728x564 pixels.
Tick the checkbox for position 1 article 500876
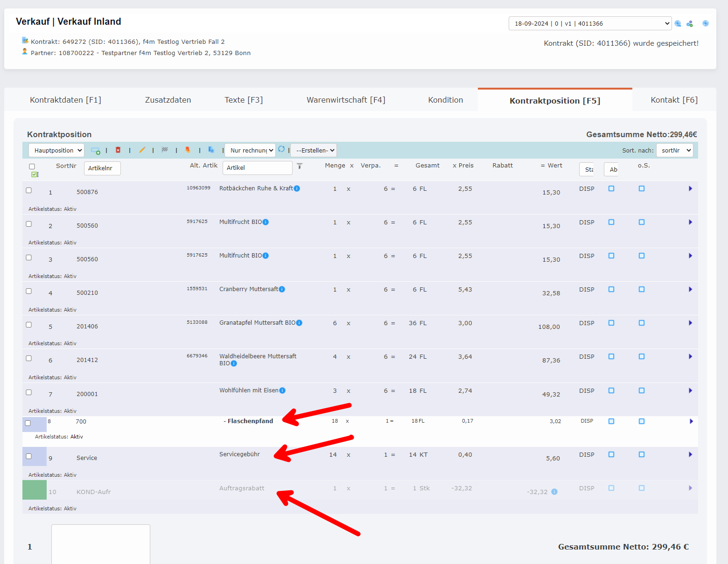click(29, 190)
